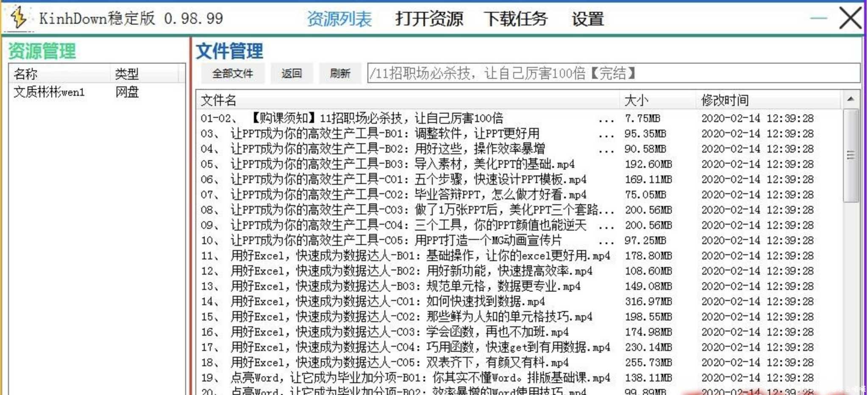This screenshot has width=868, height=395.
Task: Select file 12、B02：用好新功能，快速提高效率.mp4
Action: pyautogui.click(x=519, y=271)
